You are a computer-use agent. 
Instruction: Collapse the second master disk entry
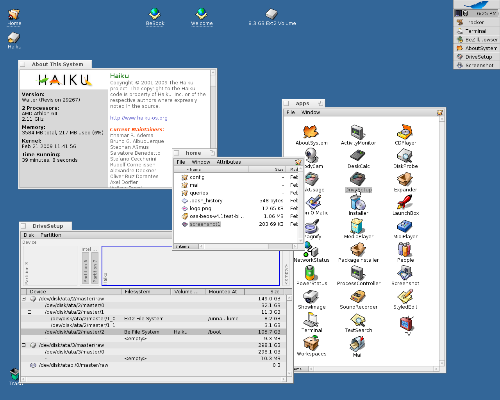pyautogui.click(x=24, y=345)
